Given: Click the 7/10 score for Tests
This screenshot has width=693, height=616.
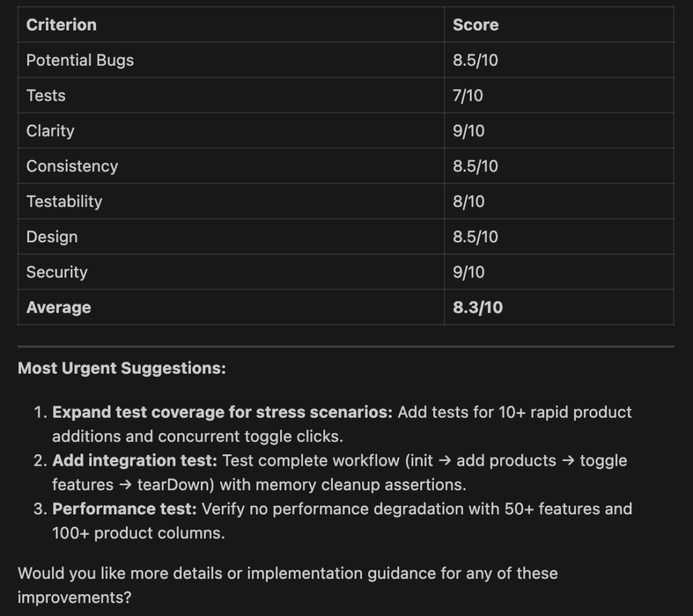Looking at the screenshot, I should coord(468,95).
